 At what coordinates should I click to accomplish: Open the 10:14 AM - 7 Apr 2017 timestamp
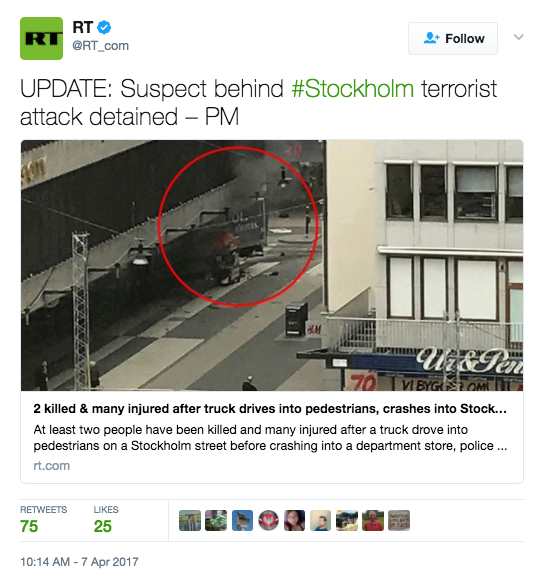[79, 562]
